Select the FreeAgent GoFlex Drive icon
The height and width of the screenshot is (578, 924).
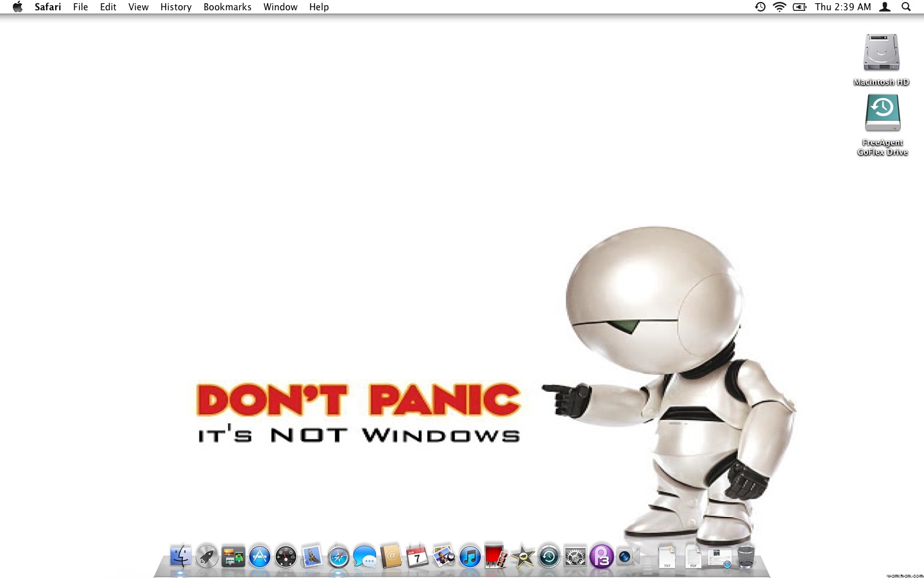[x=882, y=125]
